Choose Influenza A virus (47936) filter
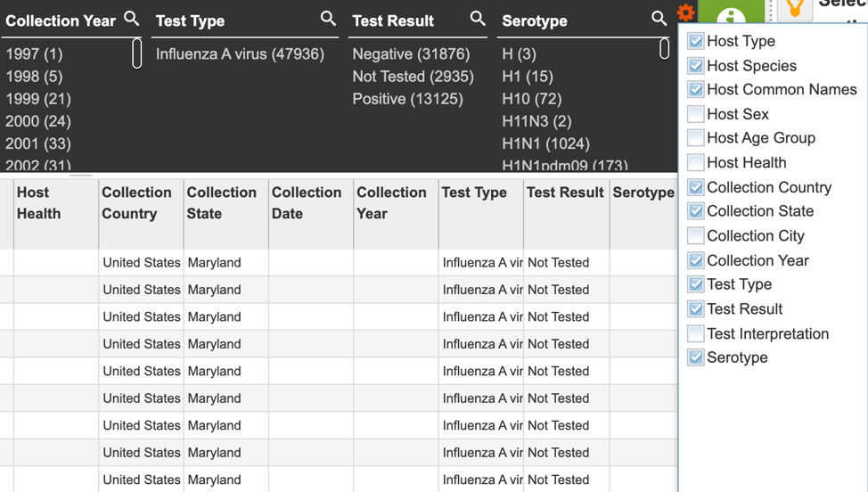Viewport: 868px width, 492px height. pyautogui.click(x=240, y=54)
